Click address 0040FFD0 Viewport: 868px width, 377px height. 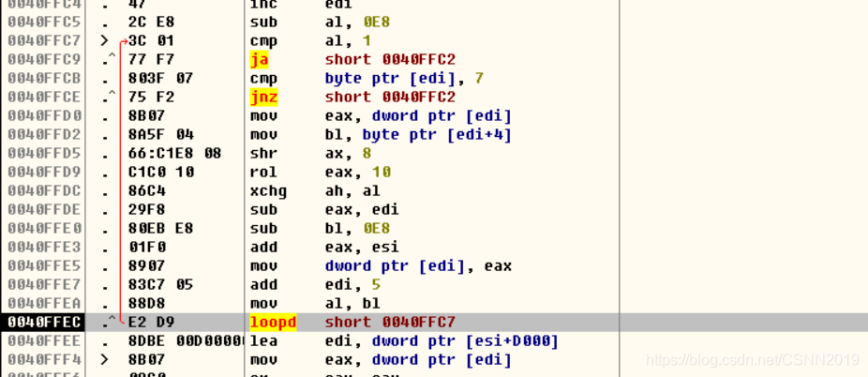[x=44, y=116]
